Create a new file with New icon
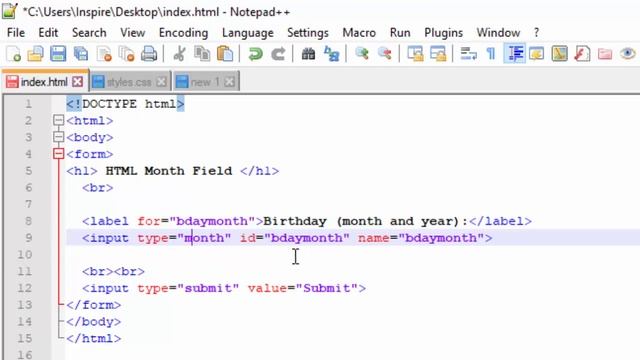This screenshot has height=360, width=640. pyautogui.click(x=13, y=54)
